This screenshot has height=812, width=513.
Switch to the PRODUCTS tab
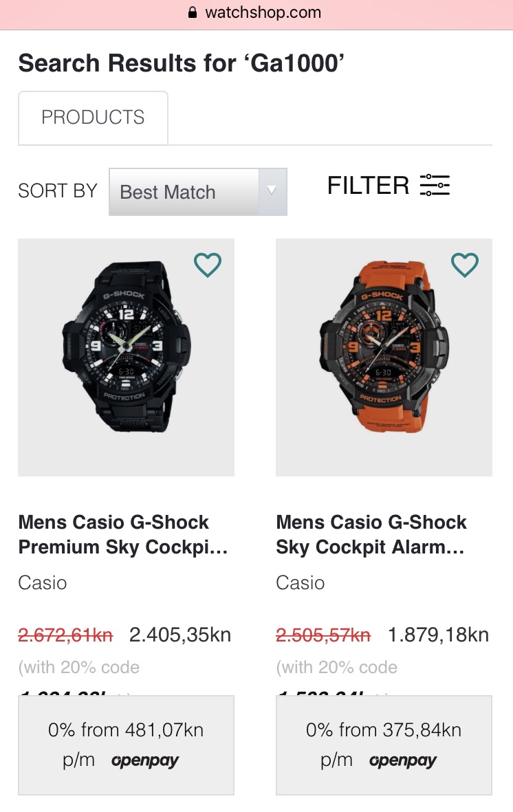point(93,118)
